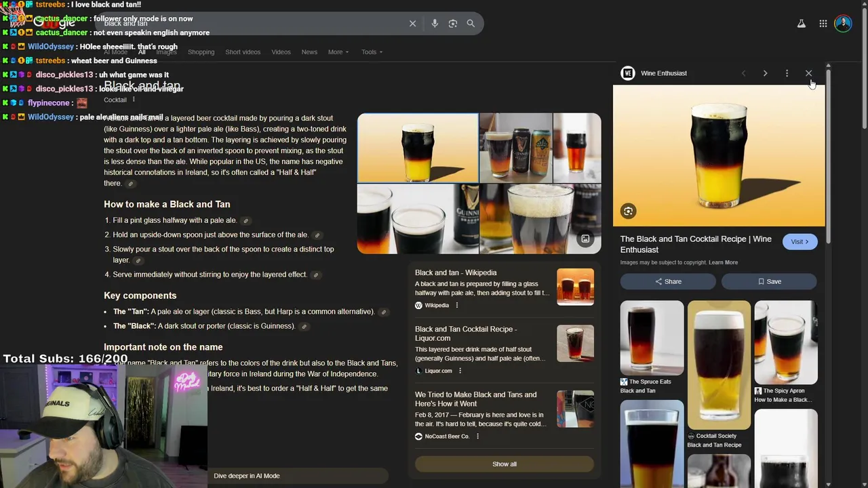868x488 pixels.
Task: Open NoCoast Beer Co. result options menu
Action: pos(477,436)
